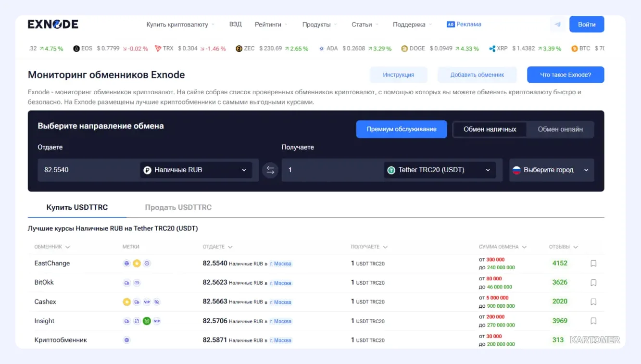
Task: Click the Отдаете amount field 82.5540
Action: 88,170
